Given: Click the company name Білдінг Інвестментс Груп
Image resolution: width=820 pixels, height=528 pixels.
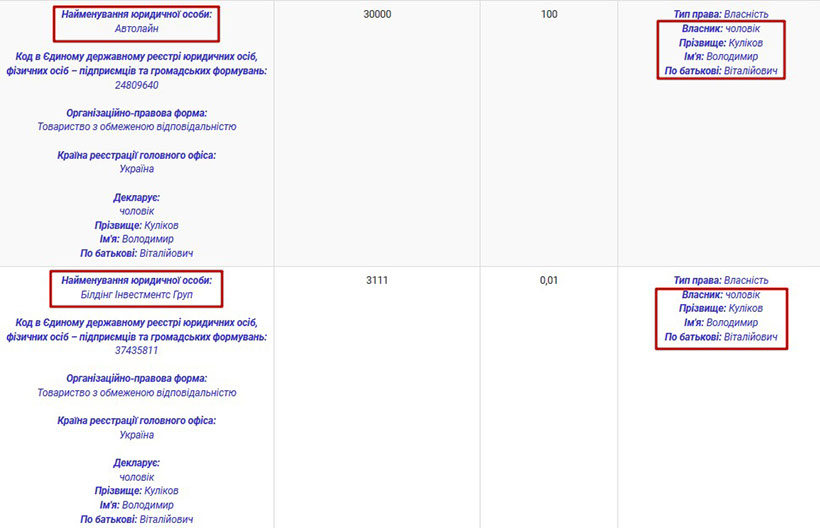Looking at the screenshot, I should (136, 295).
